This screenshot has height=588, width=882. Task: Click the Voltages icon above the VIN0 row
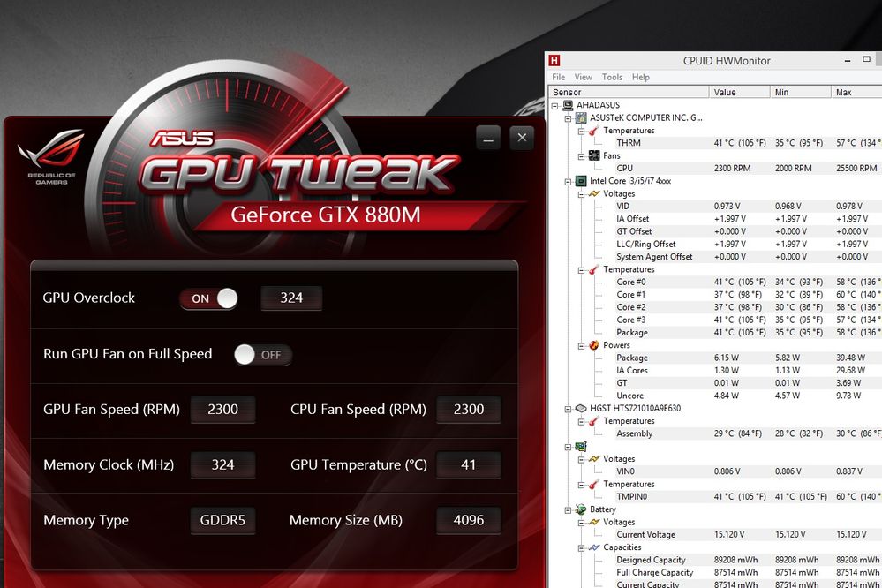pos(594,458)
